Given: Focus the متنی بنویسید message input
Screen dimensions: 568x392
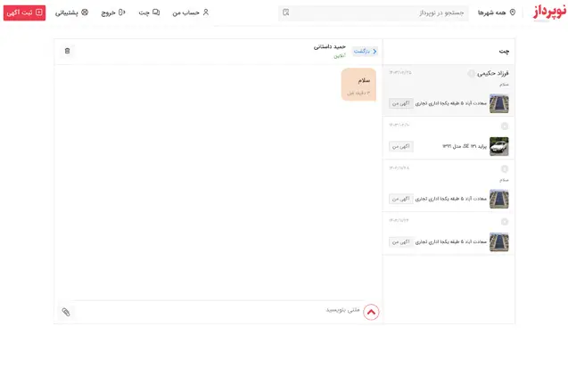Looking at the screenshot, I should (x=218, y=311).
